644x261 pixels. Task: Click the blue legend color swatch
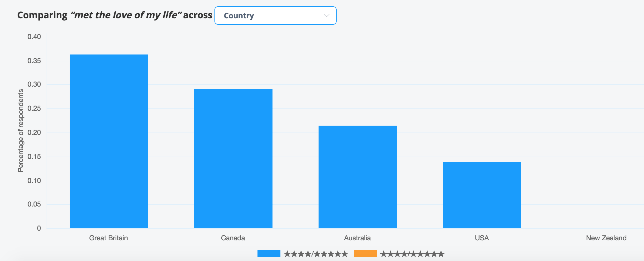tap(269, 254)
